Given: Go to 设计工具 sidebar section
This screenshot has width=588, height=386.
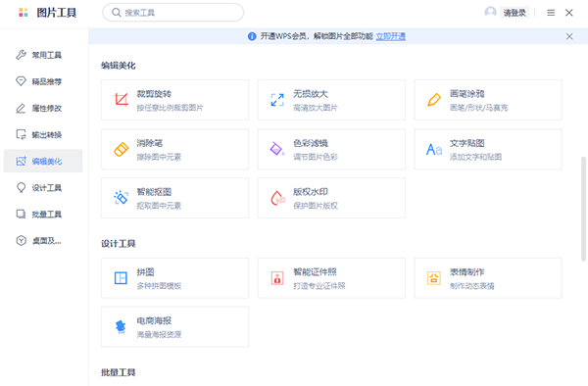Looking at the screenshot, I should pyautogui.click(x=43, y=187).
